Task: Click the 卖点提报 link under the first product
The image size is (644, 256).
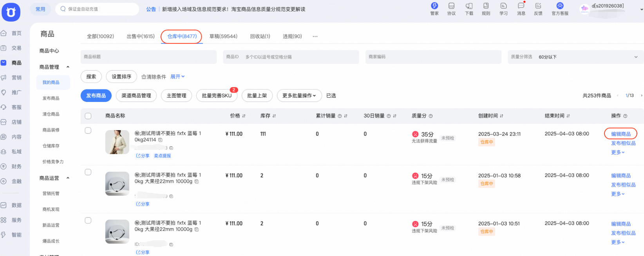Action: point(163,156)
